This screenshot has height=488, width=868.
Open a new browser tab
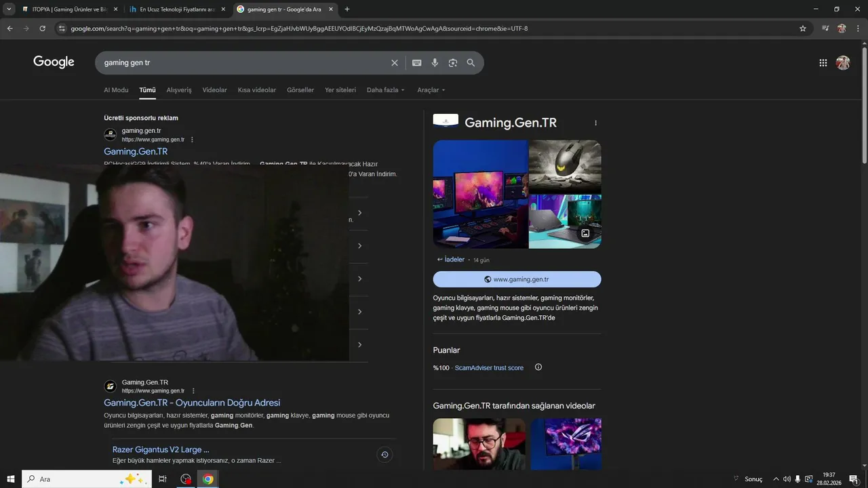click(347, 9)
